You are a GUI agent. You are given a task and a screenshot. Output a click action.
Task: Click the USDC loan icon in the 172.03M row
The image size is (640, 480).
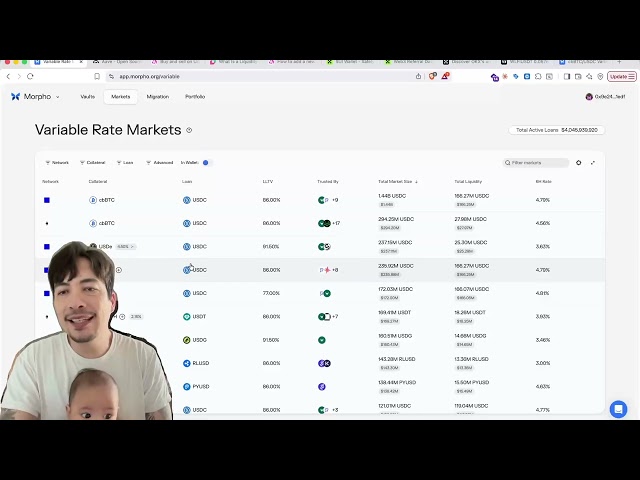point(187,293)
